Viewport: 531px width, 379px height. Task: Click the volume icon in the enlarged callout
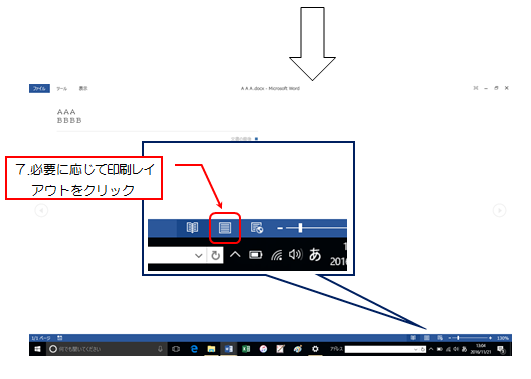pos(296,254)
